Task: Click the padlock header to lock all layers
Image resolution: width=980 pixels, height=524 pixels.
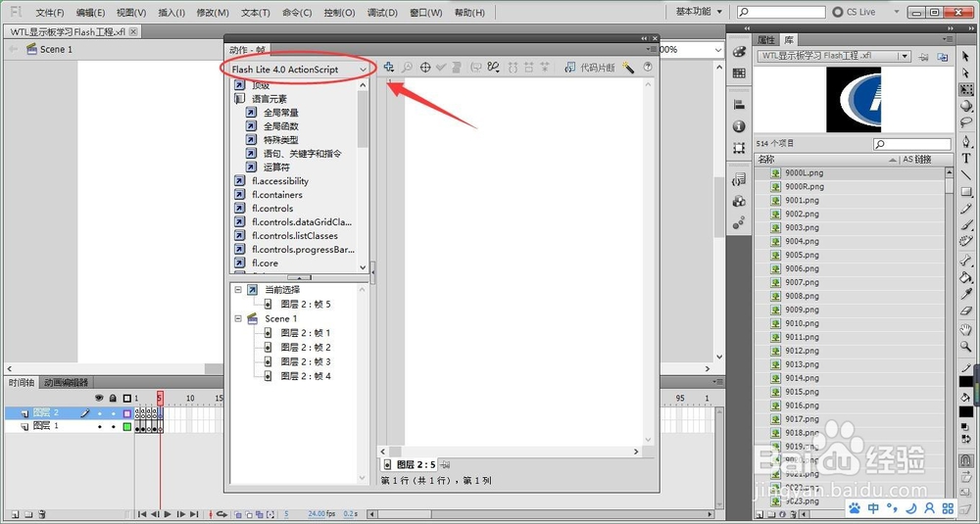Action: (113, 398)
